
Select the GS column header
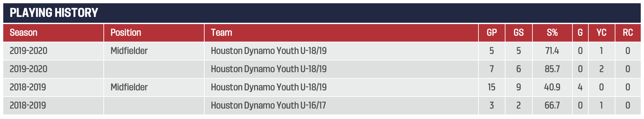tap(519, 33)
